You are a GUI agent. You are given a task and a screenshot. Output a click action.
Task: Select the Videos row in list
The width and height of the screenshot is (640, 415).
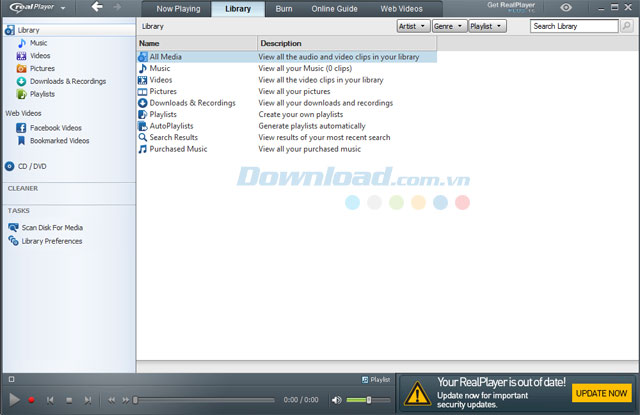tap(287, 80)
